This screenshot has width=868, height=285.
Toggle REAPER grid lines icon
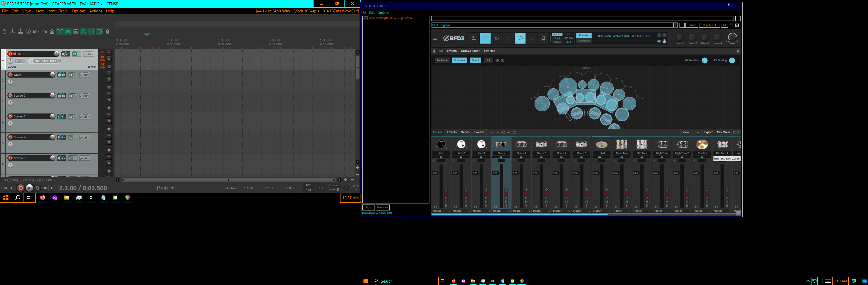(x=92, y=32)
